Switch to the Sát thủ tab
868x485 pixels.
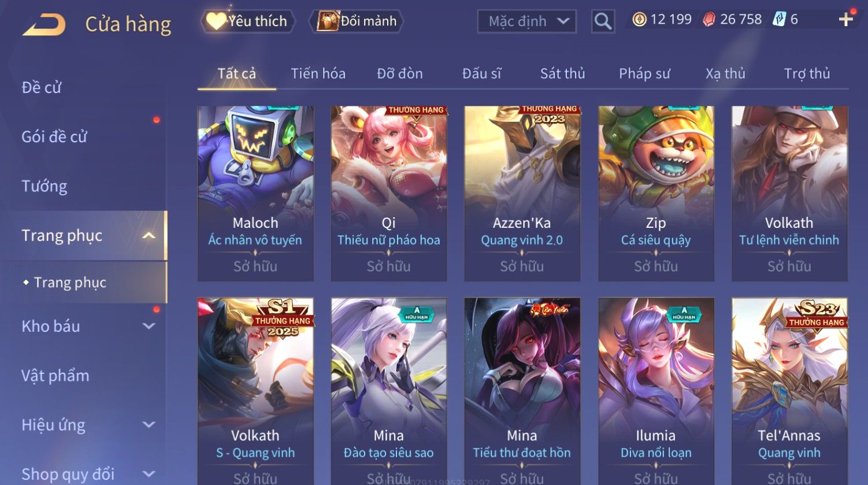tap(562, 73)
